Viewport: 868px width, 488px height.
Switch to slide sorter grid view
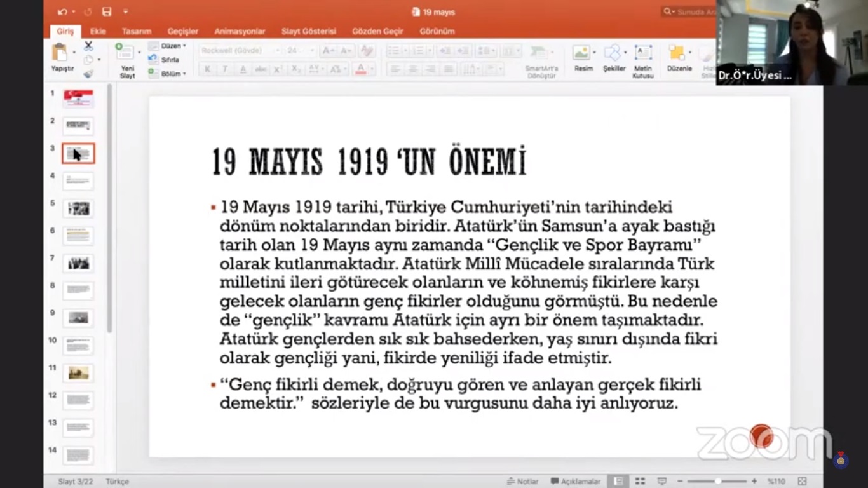click(x=640, y=481)
